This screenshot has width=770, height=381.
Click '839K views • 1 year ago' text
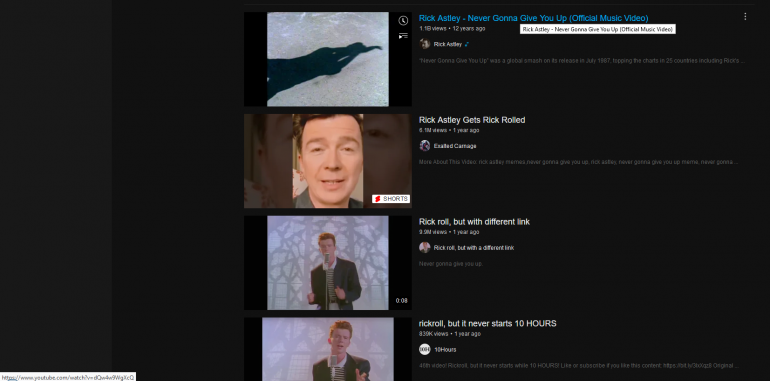point(450,334)
